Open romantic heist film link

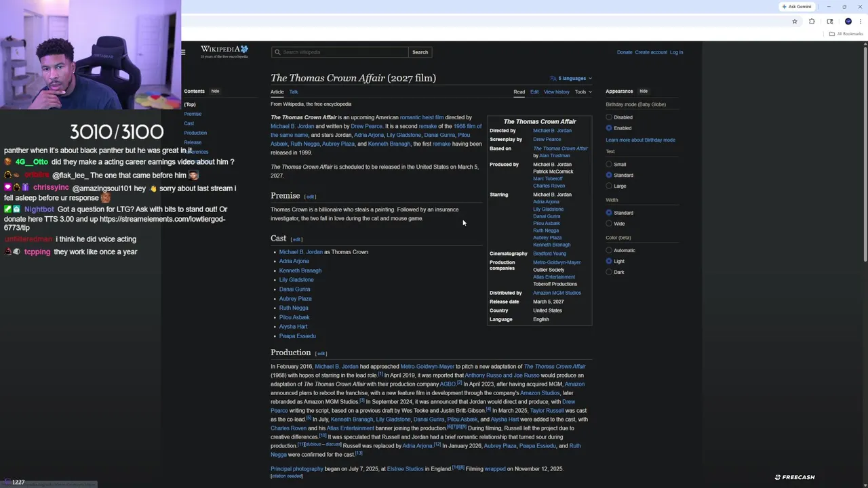422,118
